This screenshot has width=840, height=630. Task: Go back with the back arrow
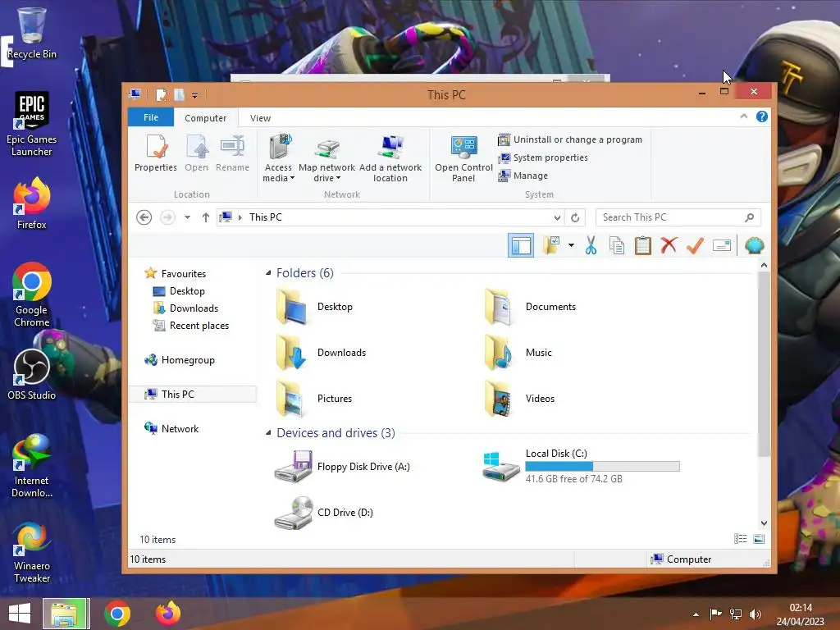144,217
